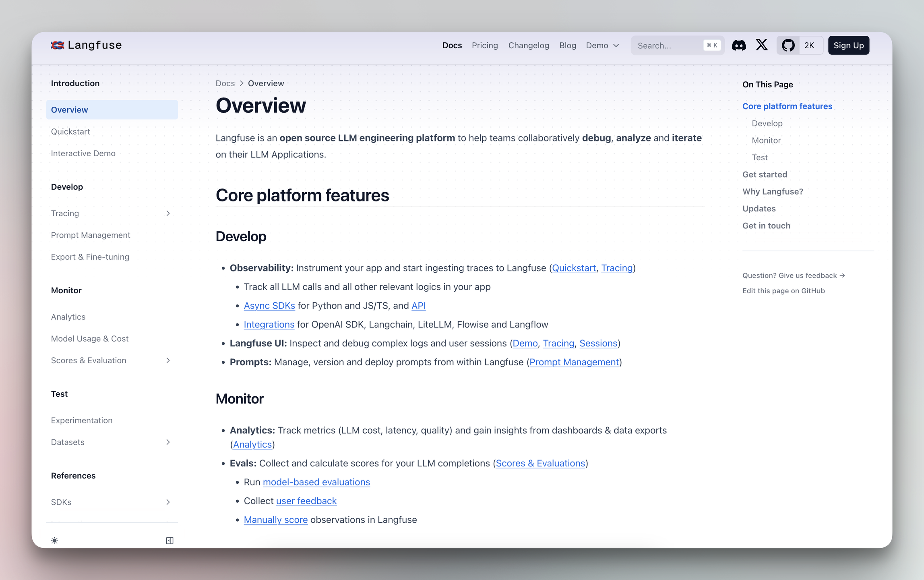Expand the SDKs sidebar chevron
This screenshot has height=580, width=924.
[x=168, y=502]
